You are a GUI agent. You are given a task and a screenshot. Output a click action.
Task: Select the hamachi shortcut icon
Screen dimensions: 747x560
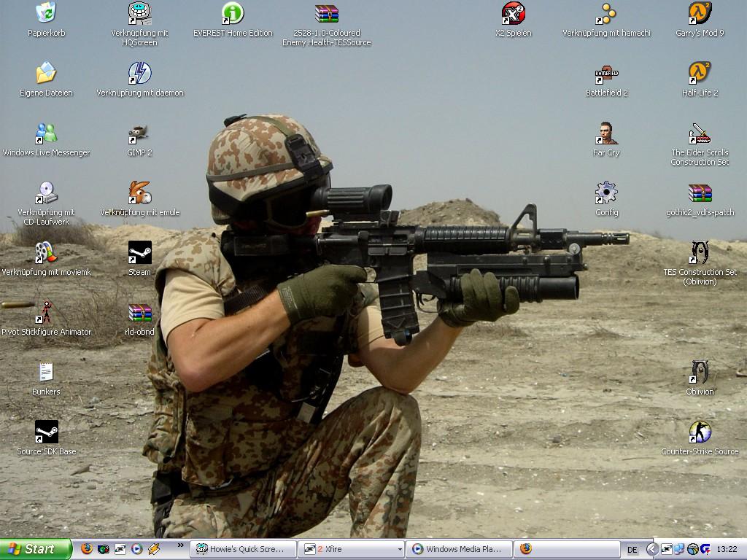tap(606, 13)
